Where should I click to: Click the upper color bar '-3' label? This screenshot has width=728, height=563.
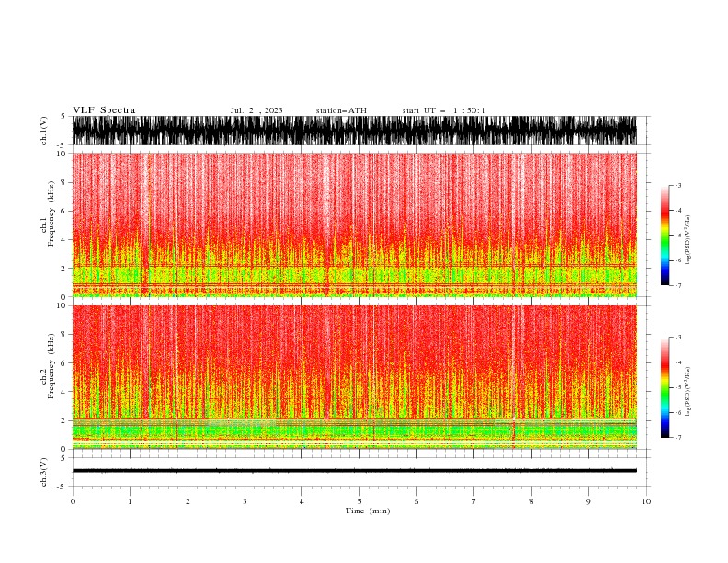click(x=678, y=185)
